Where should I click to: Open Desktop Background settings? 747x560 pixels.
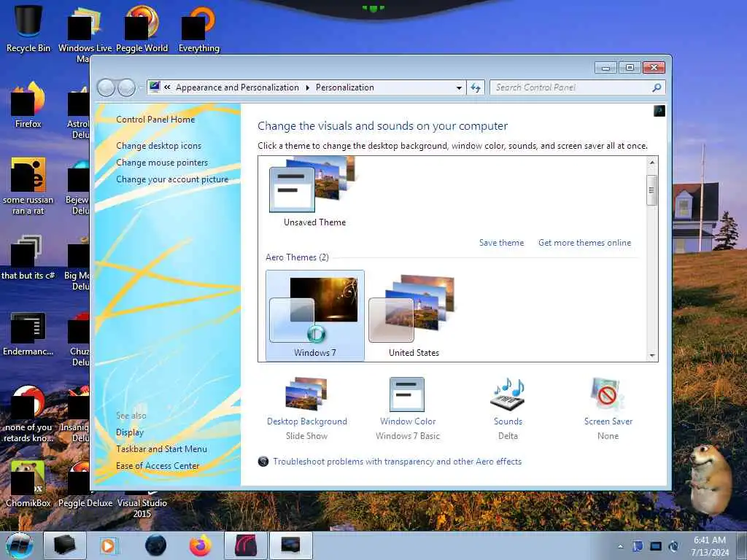click(307, 408)
